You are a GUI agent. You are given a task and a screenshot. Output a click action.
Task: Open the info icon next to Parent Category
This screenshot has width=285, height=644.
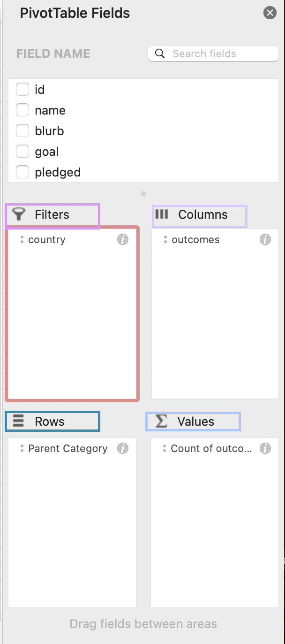[123, 448]
